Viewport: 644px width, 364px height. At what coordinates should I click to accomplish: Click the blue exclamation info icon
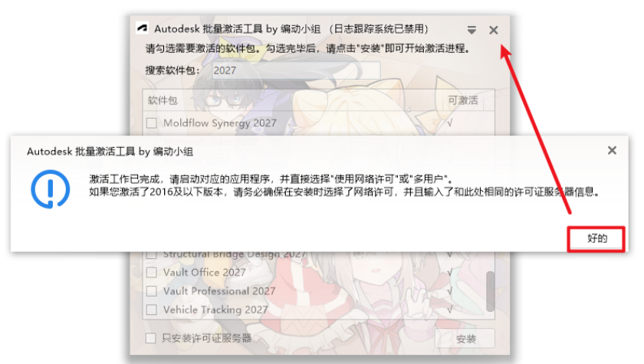coord(51,189)
